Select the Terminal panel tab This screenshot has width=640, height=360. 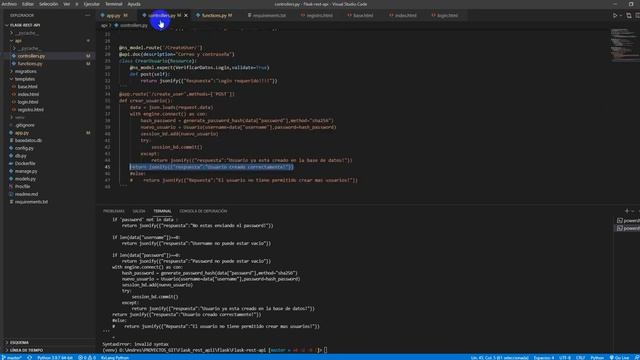tap(162, 211)
